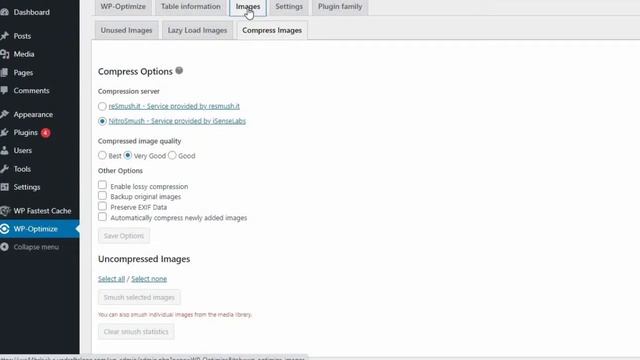Click the Tools wrench icon
640x360 pixels.
point(4,169)
